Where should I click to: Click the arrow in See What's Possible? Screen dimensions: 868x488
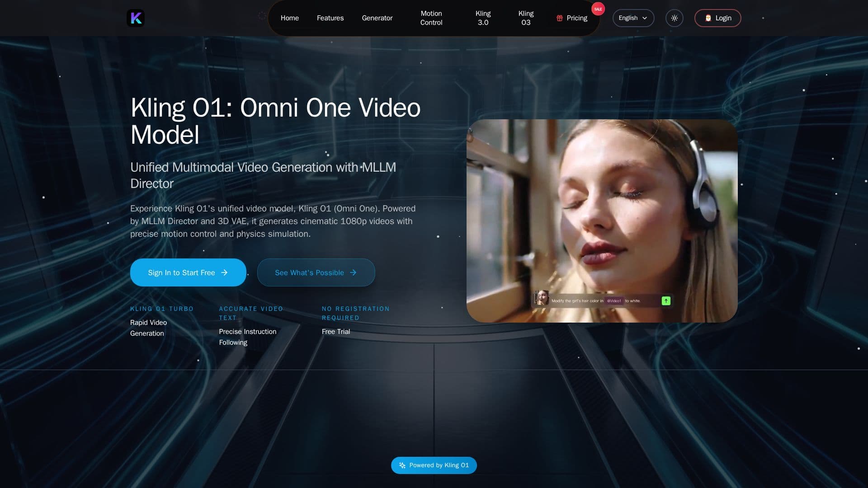(353, 272)
